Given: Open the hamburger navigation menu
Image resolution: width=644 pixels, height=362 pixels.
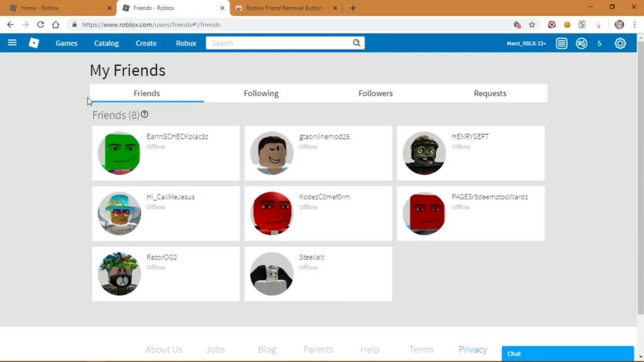Looking at the screenshot, I should click(12, 43).
